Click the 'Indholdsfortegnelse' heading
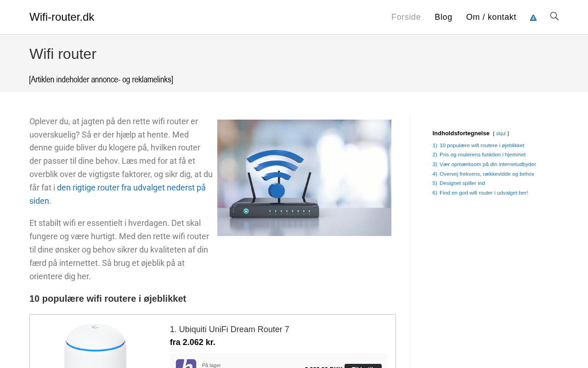 coord(461,133)
